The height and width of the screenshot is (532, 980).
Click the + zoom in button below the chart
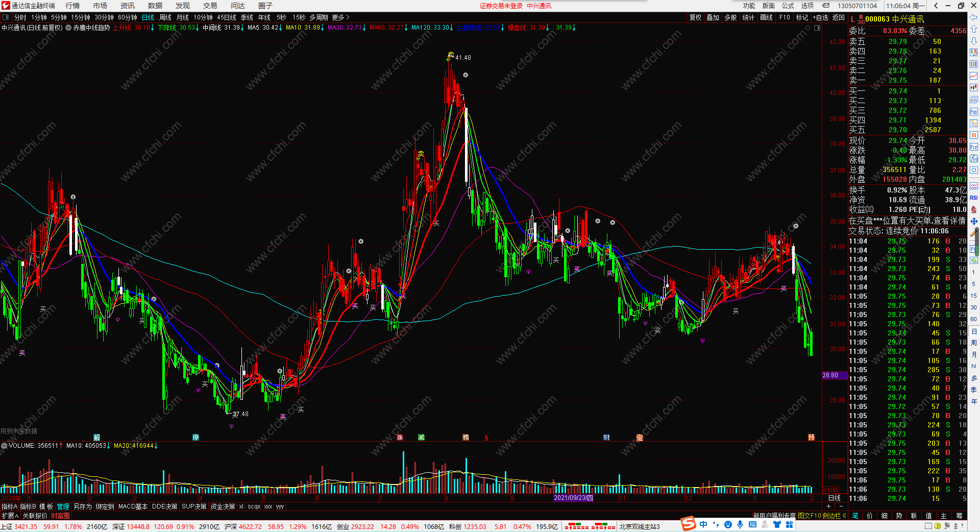coord(828,506)
